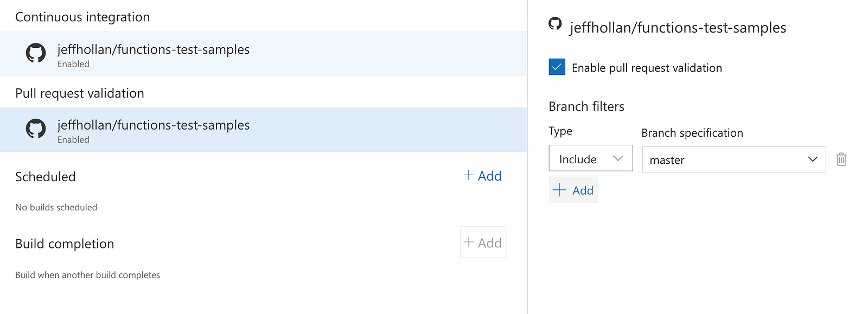Select the Pull request validation repository trigger row
This screenshot has width=868, height=314.
point(263,130)
